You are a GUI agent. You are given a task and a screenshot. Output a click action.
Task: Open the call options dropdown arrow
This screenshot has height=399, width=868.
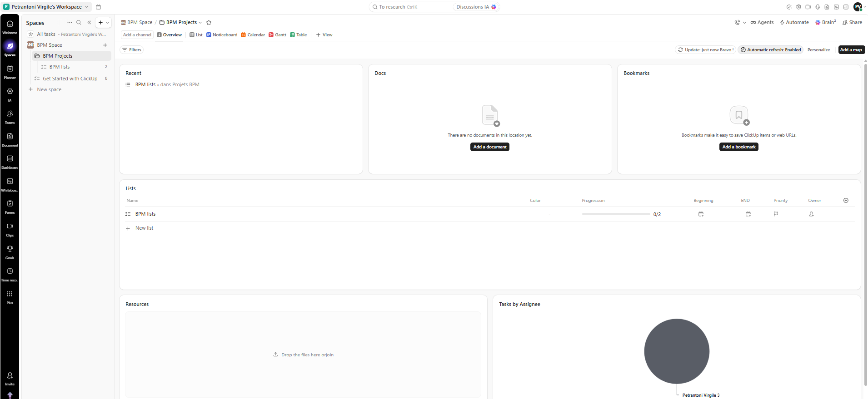744,22
